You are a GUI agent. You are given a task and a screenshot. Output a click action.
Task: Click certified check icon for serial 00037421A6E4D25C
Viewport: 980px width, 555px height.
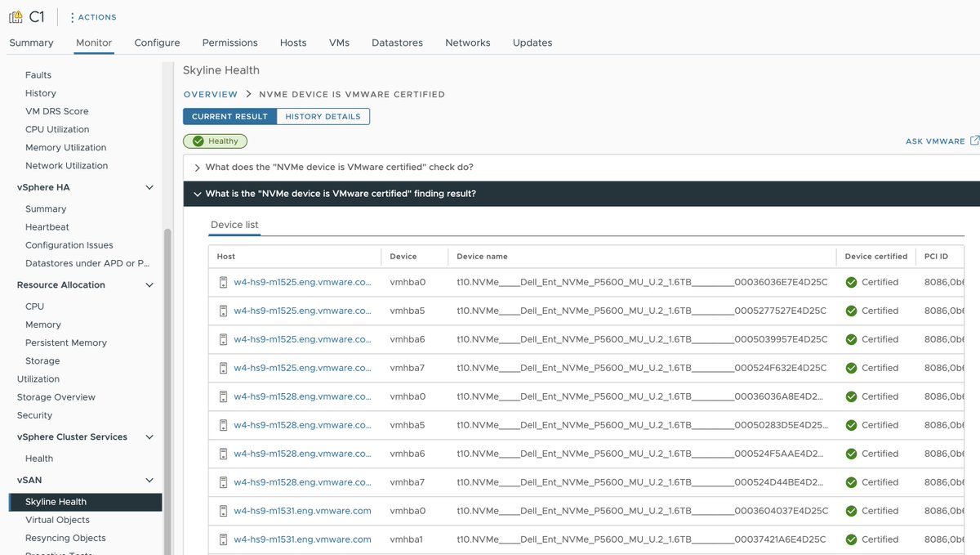[851, 539]
